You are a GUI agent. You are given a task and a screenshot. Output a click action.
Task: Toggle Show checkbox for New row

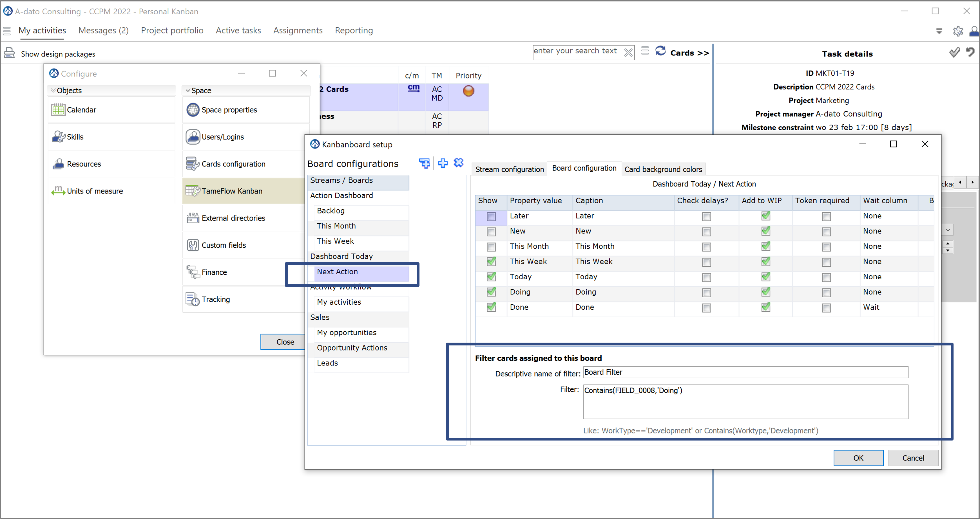click(491, 232)
